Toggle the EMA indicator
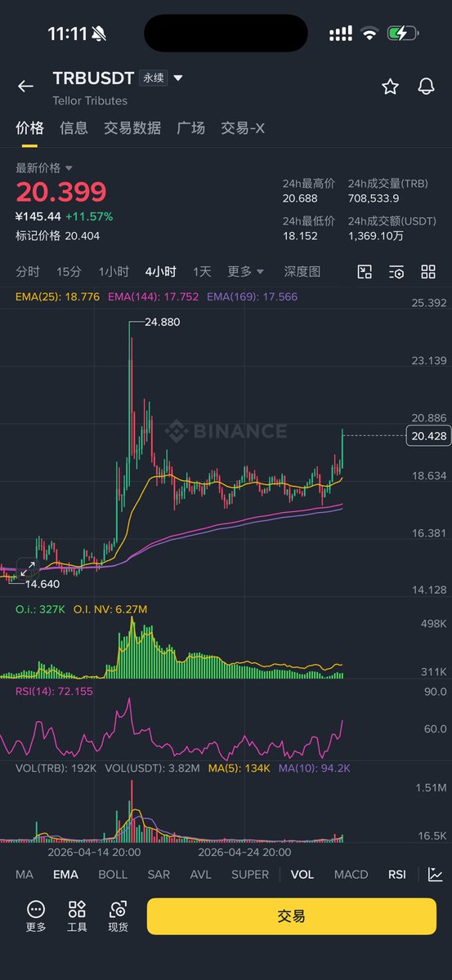The image size is (452, 980). click(x=65, y=874)
